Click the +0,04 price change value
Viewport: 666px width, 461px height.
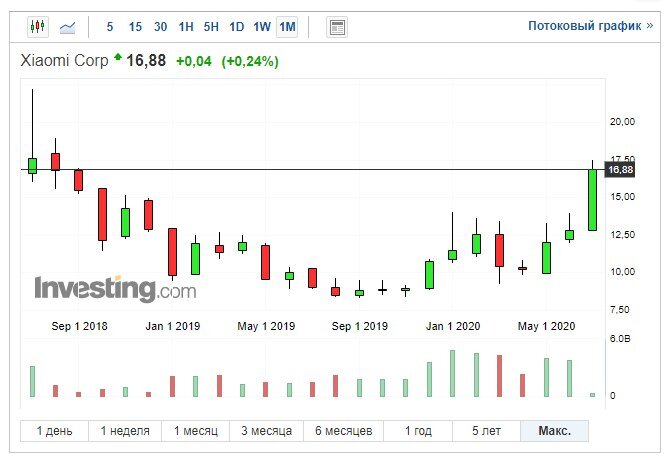click(x=194, y=61)
